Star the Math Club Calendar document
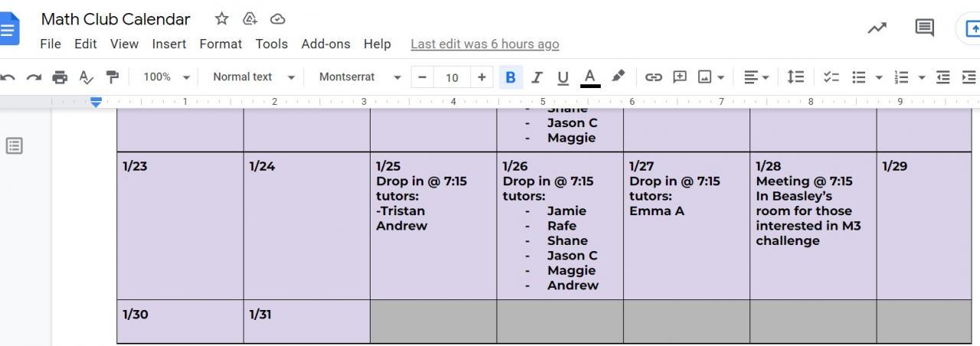Screen dimensions: 980x346 [221, 19]
